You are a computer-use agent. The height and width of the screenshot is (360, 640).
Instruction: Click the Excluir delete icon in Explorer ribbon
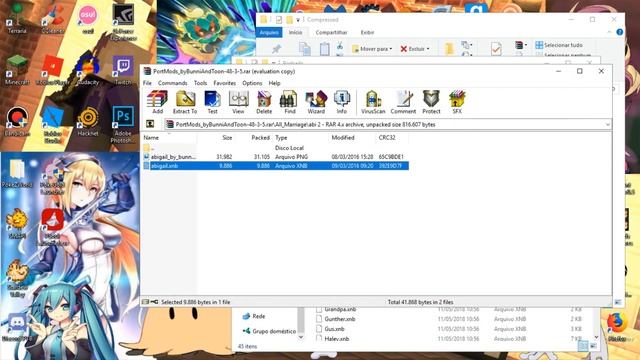[x=404, y=49]
